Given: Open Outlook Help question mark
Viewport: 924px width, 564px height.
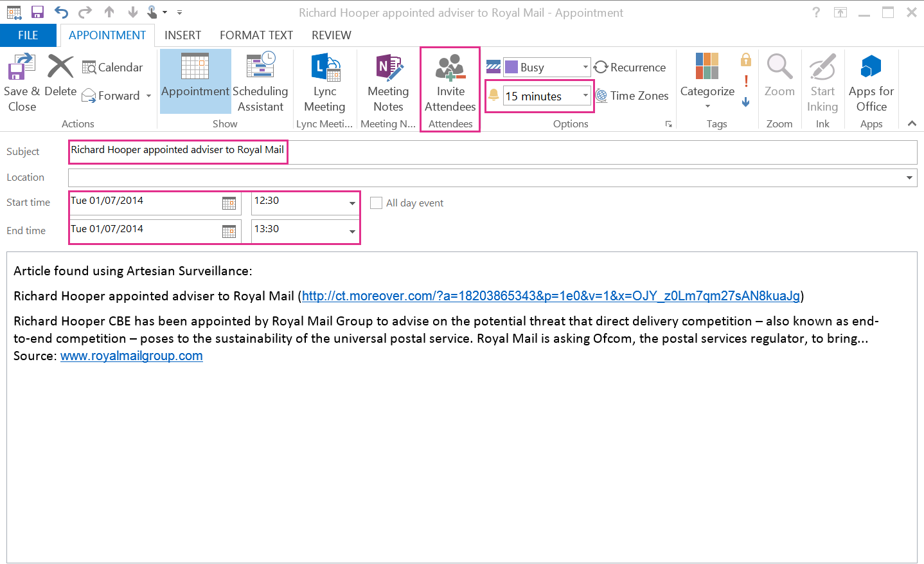Looking at the screenshot, I should pyautogui.click(x=816, y=12).
